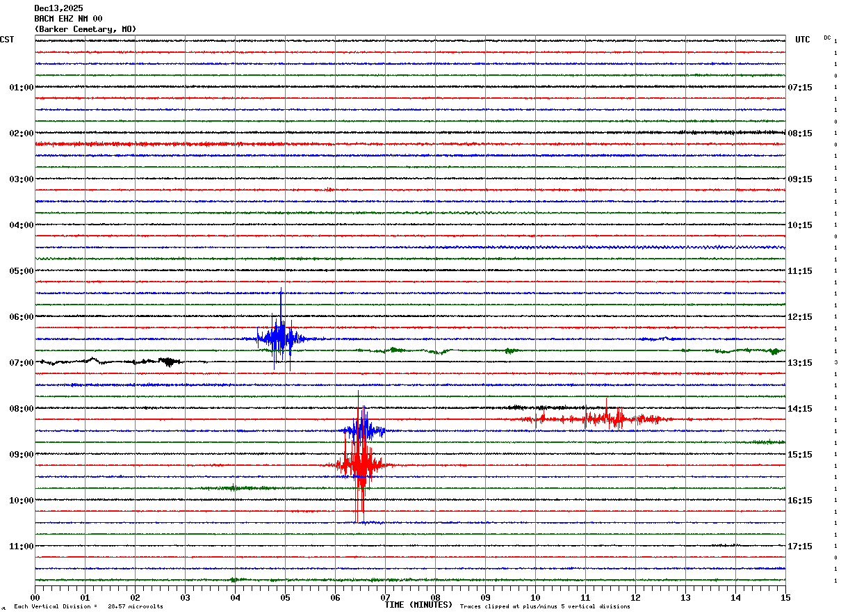
Task: Select the 11:00 CST time label
Action: click(x=21, y=546)
